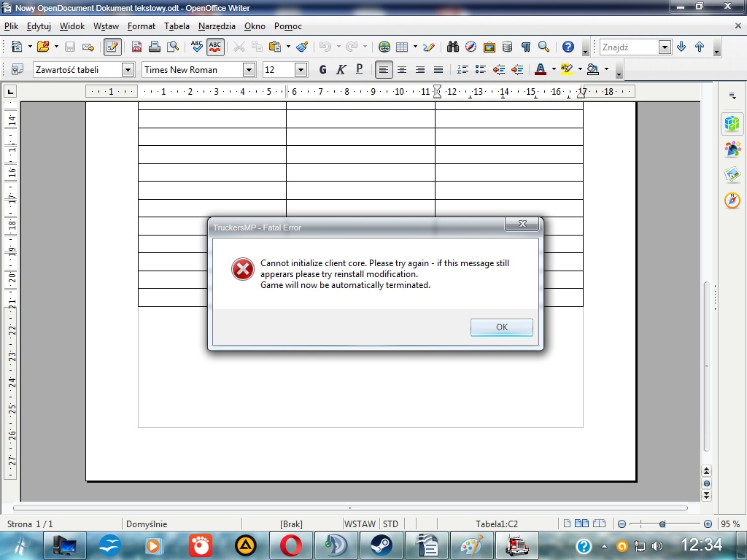The height and width of the screenshot is (560, 747).
Task: Toggle numbered list icon
Action: (x=462, y=69)
